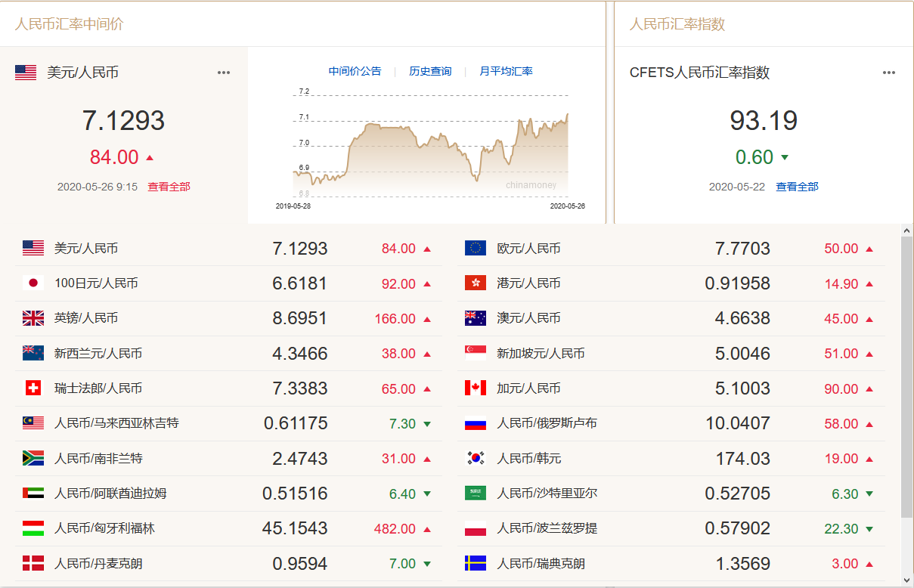
Task: Click the US flag icon in list row
Action: [x=33, y=248]
